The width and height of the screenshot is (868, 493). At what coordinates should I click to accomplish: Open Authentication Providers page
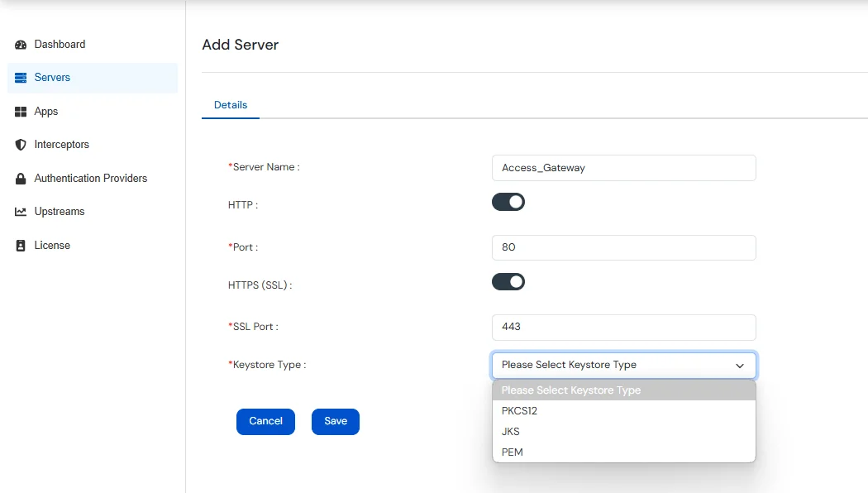93,179
